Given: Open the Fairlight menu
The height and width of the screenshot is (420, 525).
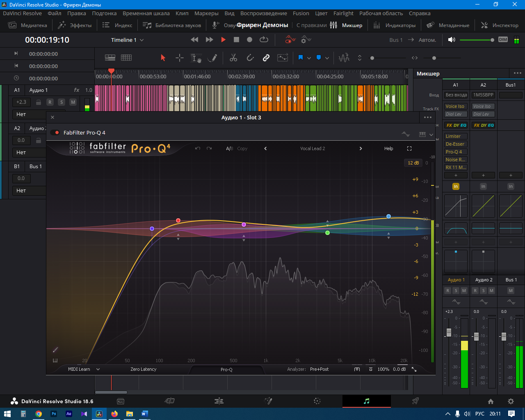Looking at the screenshot, I should pyautogui.click(x=343, y=14).
